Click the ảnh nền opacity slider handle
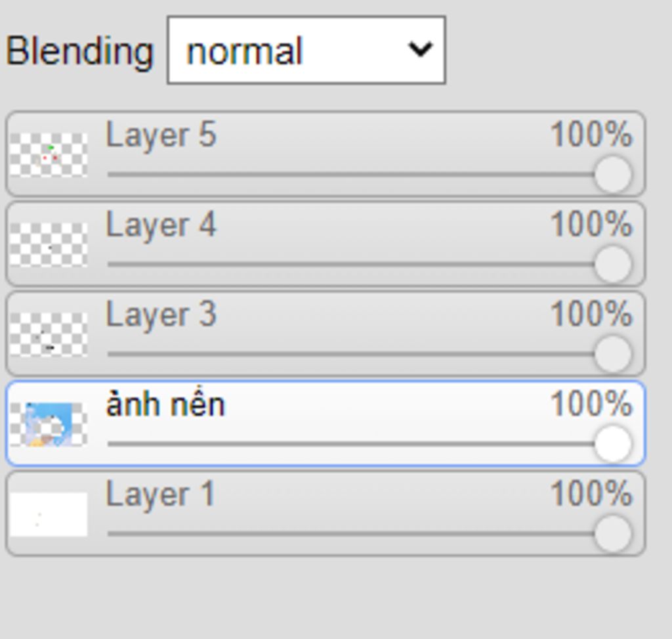This screenshot has width=672, height=639. click(x=613, y=444)
